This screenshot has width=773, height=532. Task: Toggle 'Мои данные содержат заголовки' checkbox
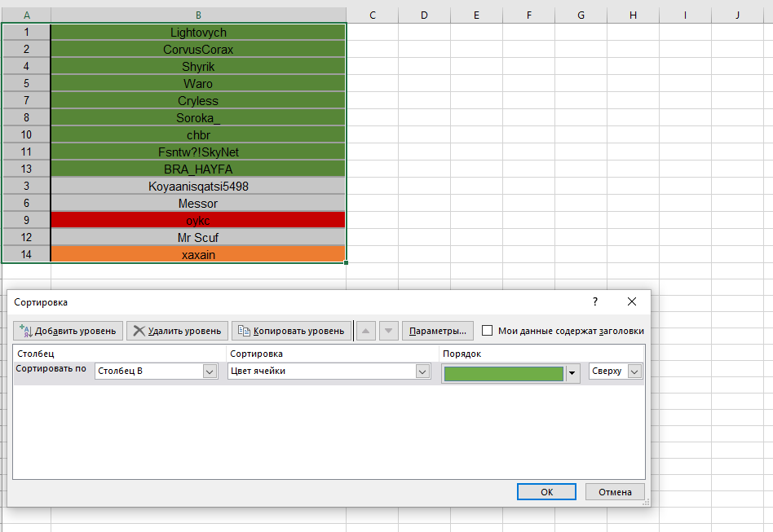(x=488, y=331)
